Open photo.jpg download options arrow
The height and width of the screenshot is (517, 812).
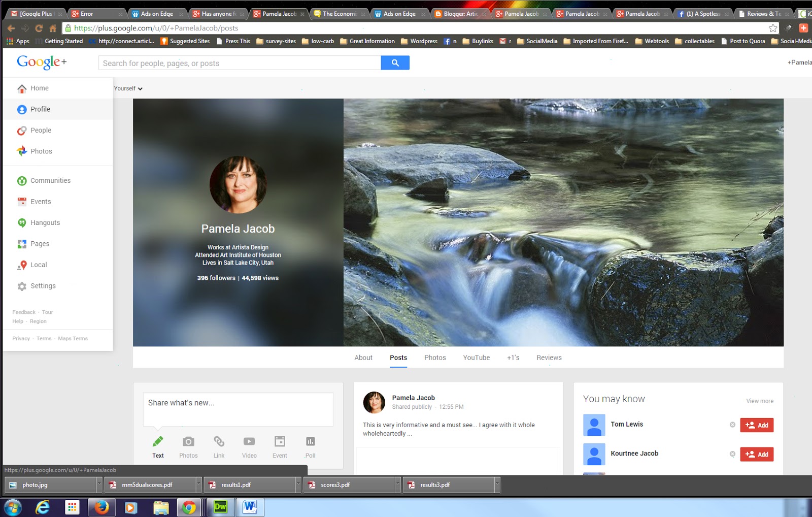coord(99,485)
